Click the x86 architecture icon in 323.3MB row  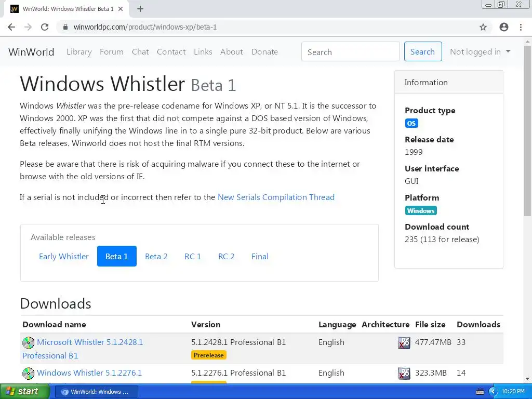point(404,374)
